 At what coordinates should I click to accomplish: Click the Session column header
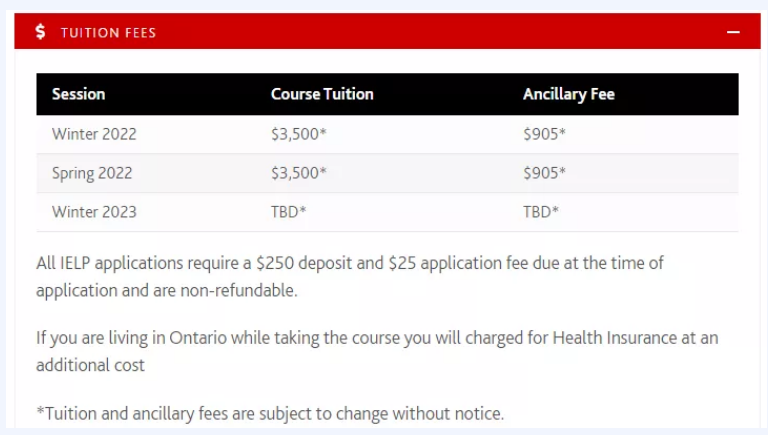78,94
